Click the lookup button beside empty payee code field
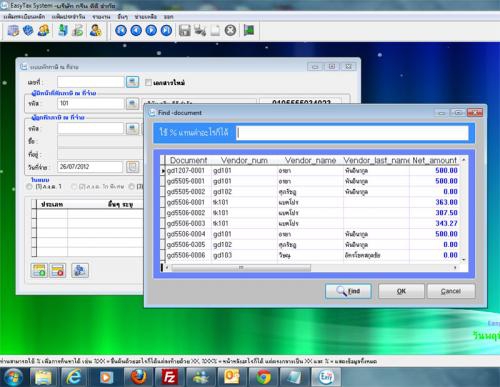This screenshot has width=500, height=387. pyautogui.click(x=132, y=129)
